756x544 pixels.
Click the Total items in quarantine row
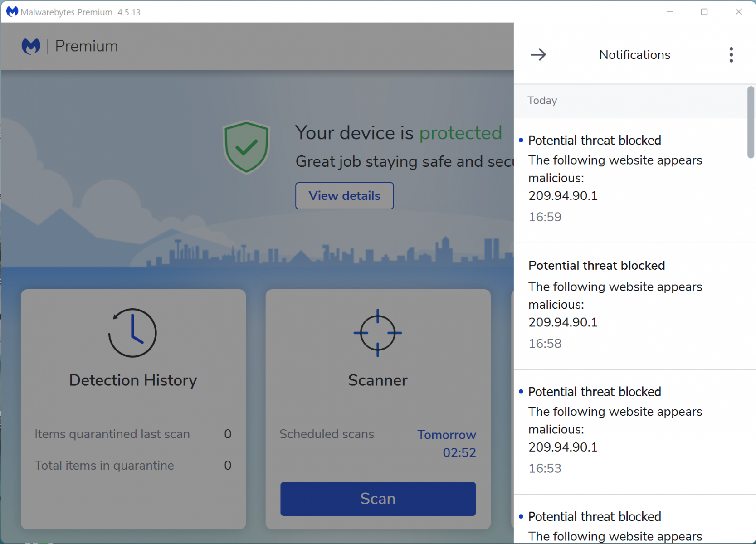click(133, 466)
